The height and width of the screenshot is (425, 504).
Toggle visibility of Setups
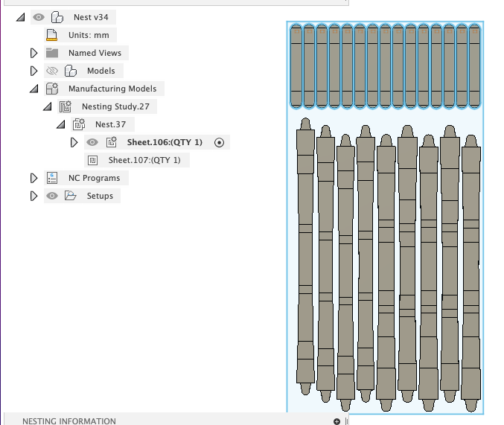tap(52, 196)
